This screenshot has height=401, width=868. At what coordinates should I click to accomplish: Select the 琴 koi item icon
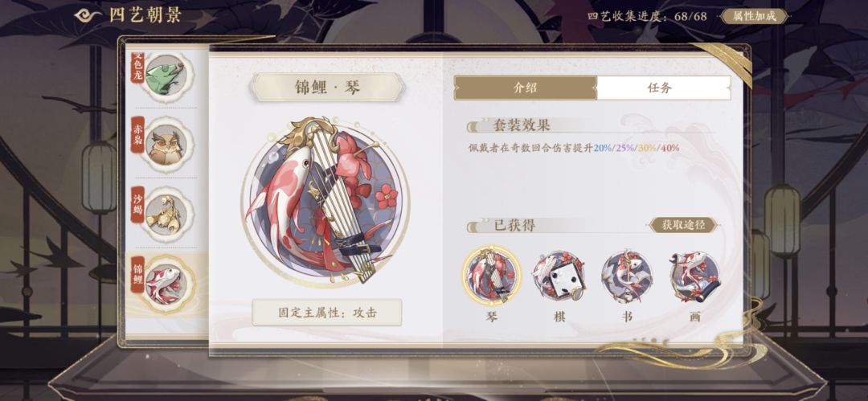491,276
